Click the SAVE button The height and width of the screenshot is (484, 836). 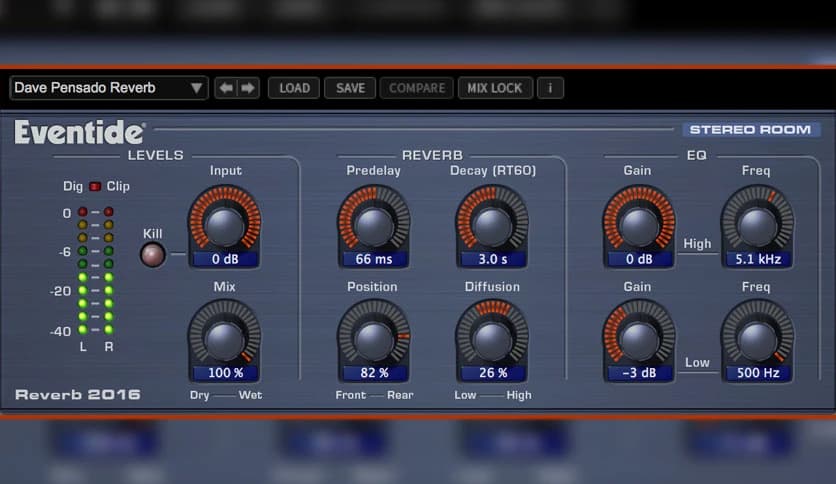[350, 88]
